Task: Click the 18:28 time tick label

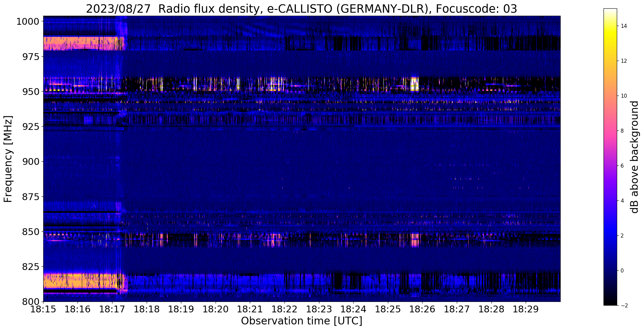Action: coord(491,309)
